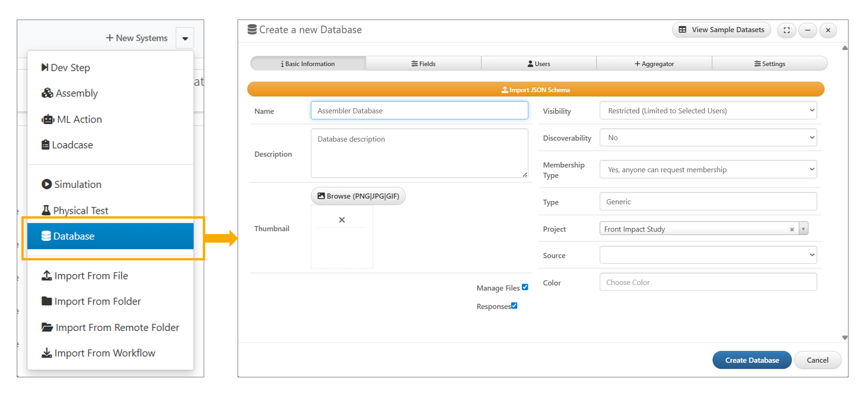
Task: Open New Systems dropdown arrow
Action: pos(185,39)
